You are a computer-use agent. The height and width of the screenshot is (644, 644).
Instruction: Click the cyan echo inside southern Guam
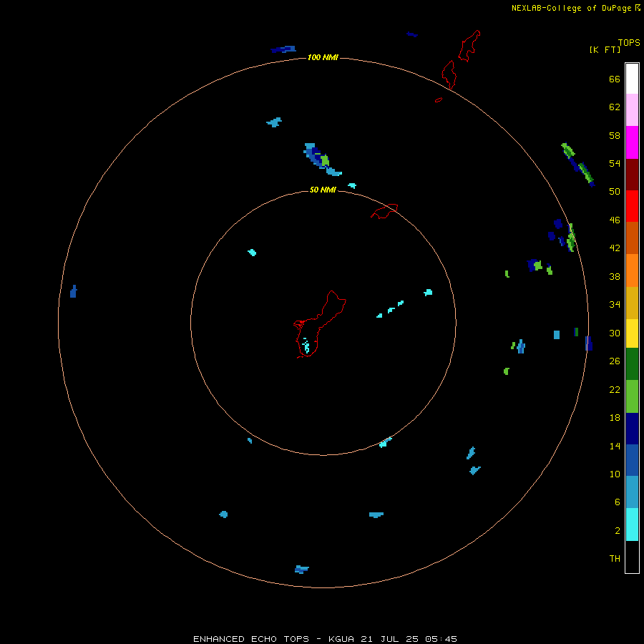[x=306, y=346]
